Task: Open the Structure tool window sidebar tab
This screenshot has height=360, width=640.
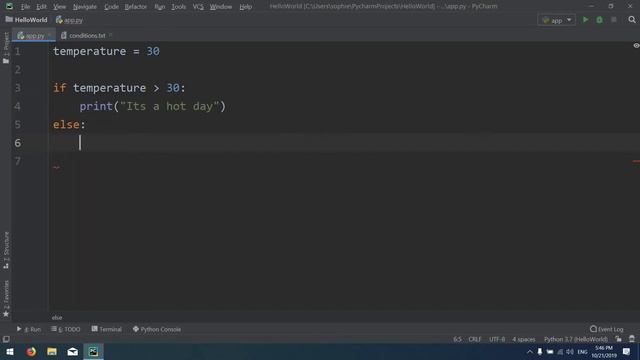Action: pyautogui.click(x=6, y=250)
